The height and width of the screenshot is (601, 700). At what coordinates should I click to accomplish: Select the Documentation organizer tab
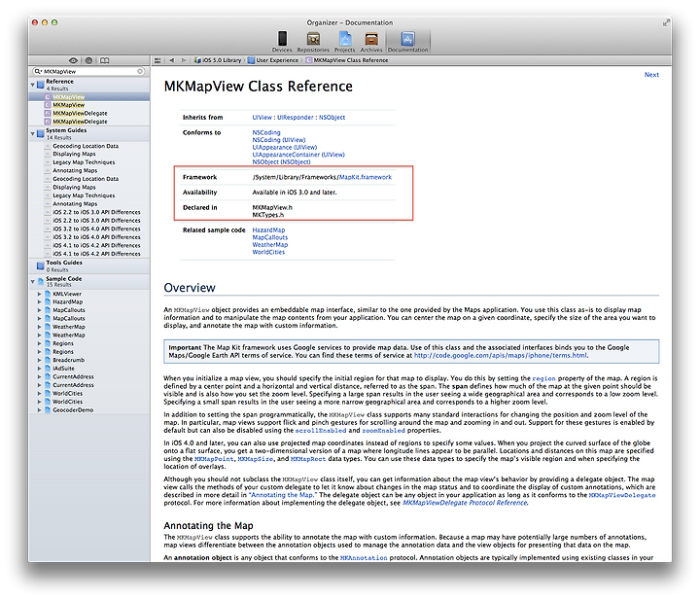[407, 42]
